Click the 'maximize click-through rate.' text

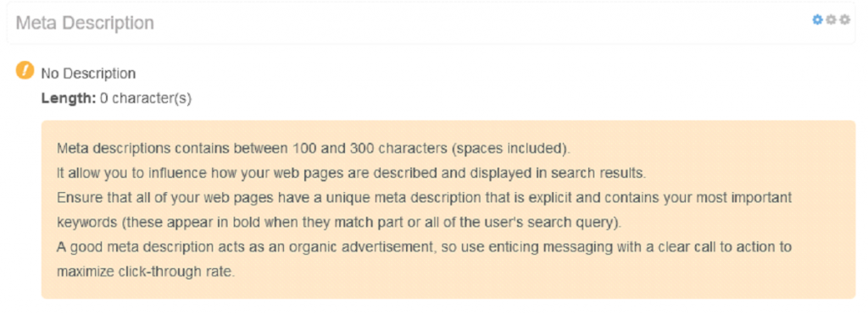(x=146, y=273)
